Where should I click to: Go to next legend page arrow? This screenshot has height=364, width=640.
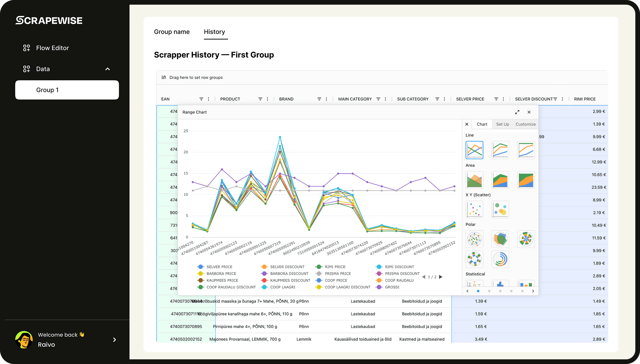pos(441,277)
